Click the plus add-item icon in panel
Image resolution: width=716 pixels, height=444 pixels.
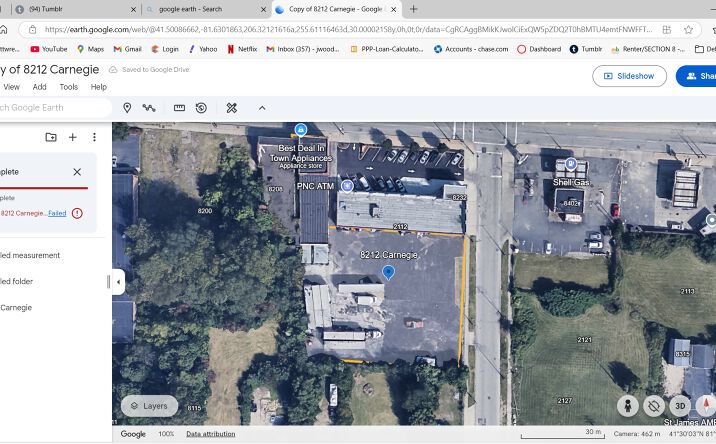[73, 137]
